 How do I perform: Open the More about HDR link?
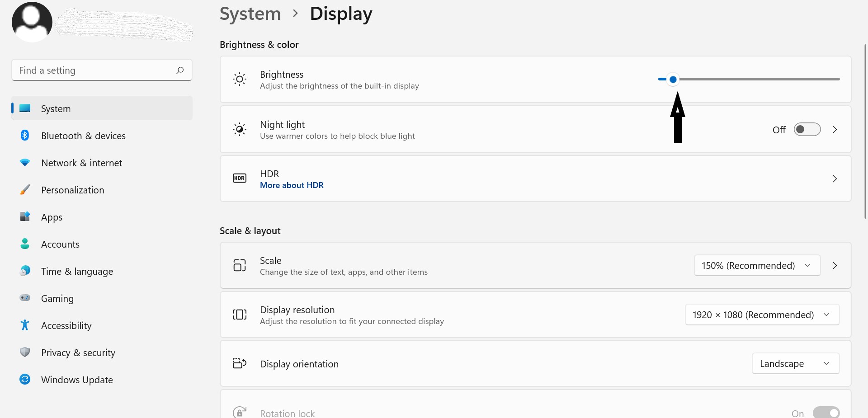click(292, 185)
